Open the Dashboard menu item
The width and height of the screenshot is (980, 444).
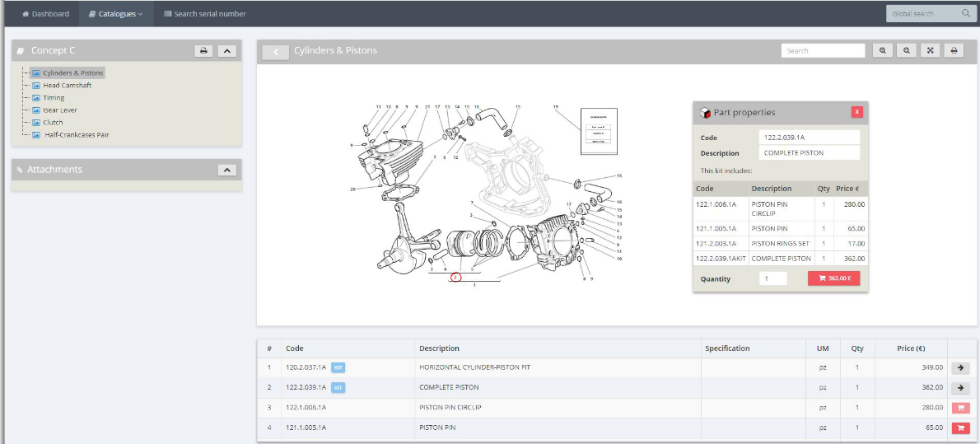(45, 14)
